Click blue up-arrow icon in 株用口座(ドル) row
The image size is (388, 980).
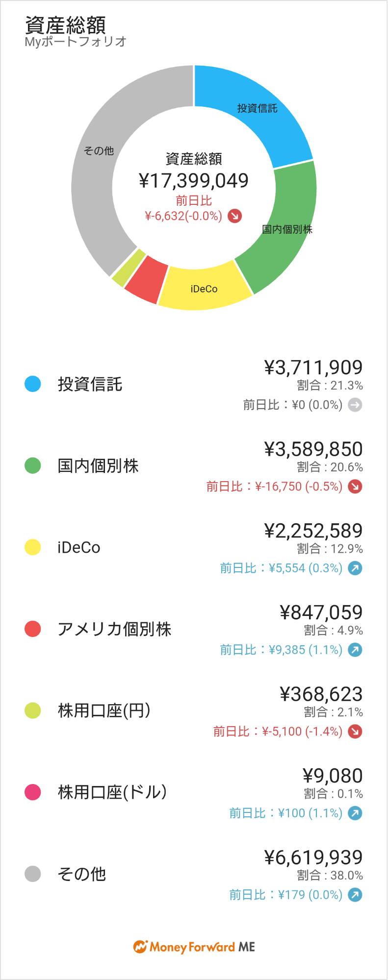click(x=355, y=813)
